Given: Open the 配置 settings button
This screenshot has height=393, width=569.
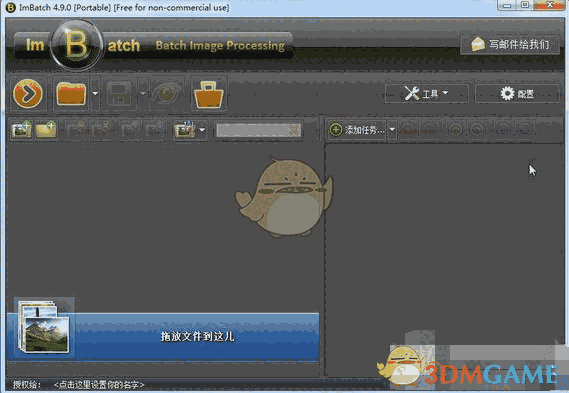Looking at the screenshot, I should tap(517, 94).
